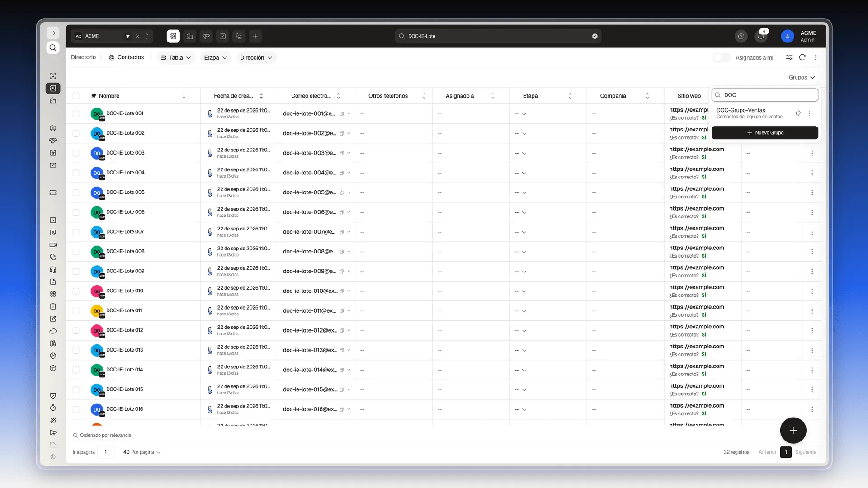Viewport: 868px width, 488px height.
Task: Open the DOC-Grupo-Ventas options menu
Action: 809,113
